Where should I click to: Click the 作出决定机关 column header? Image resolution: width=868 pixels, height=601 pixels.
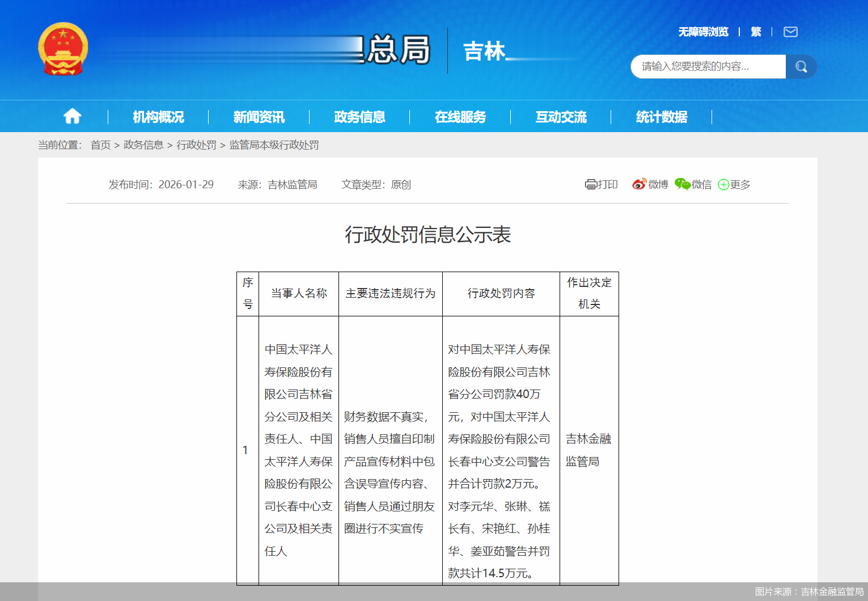(x=589, y=294)
